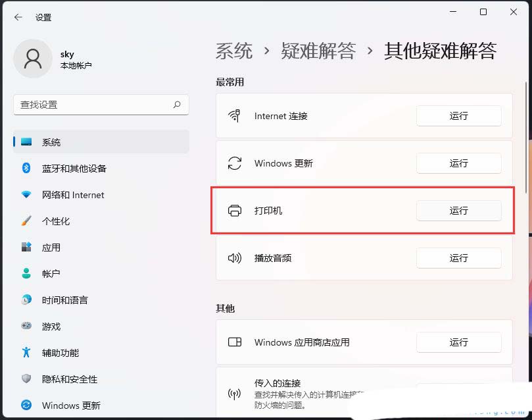Run the 播放音频 troubleshooter
Image resolution: width=532 pixels, height=420 pixels.
pos(458,258)
